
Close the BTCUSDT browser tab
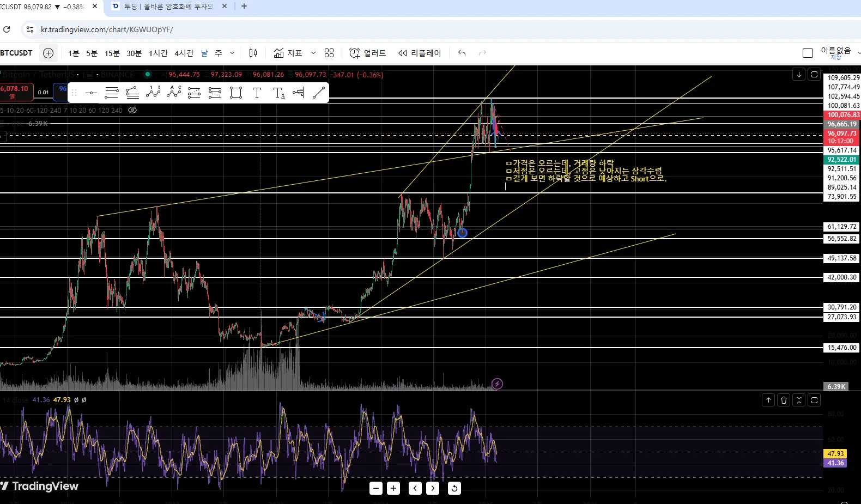click(95, 7)
